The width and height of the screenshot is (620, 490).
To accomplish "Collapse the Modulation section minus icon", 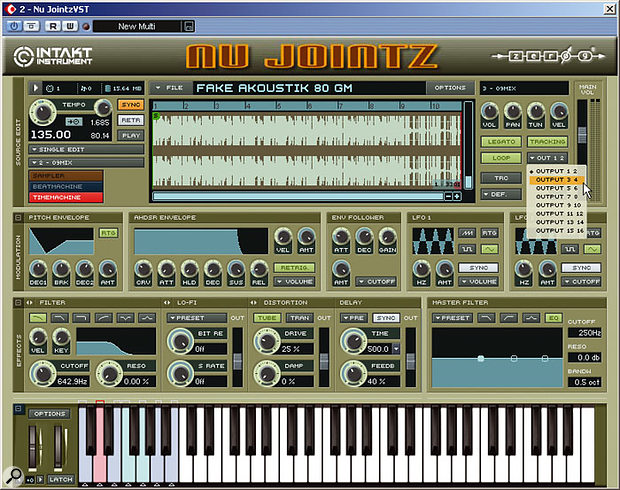I will [18, 218].
